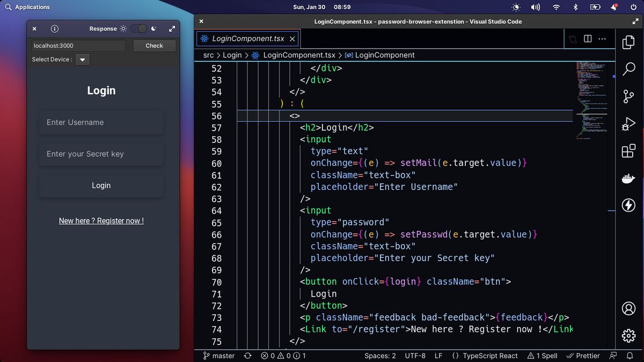This screenshot has width=644, height=362.
Task: Open the notifications bell in status bar
Action: pyautogui.click(x=630, y=356)
